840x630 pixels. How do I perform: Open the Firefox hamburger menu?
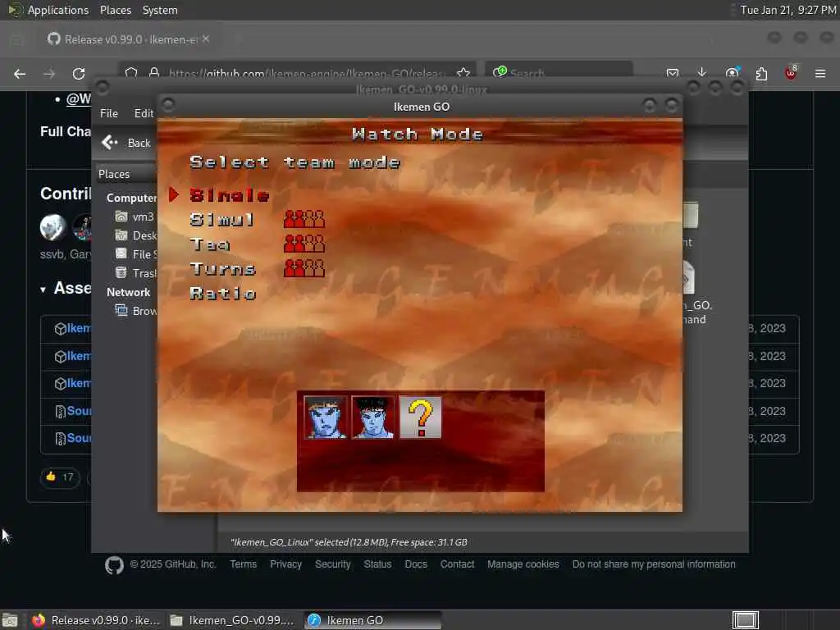(820, 73)
